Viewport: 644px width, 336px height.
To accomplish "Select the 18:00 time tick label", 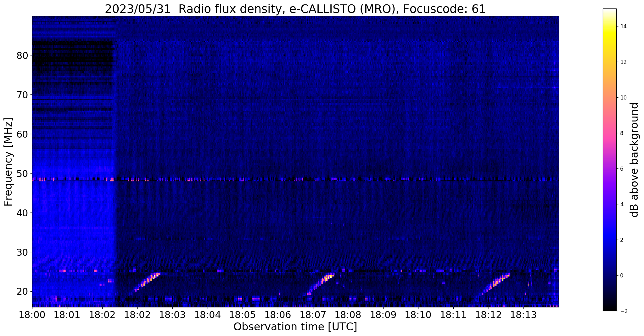I will pos(32,315).
